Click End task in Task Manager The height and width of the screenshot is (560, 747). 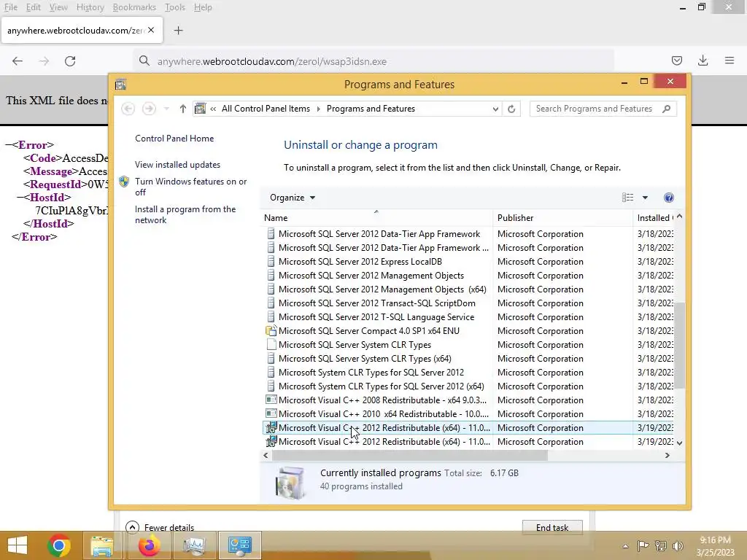(x=552, y=528)
